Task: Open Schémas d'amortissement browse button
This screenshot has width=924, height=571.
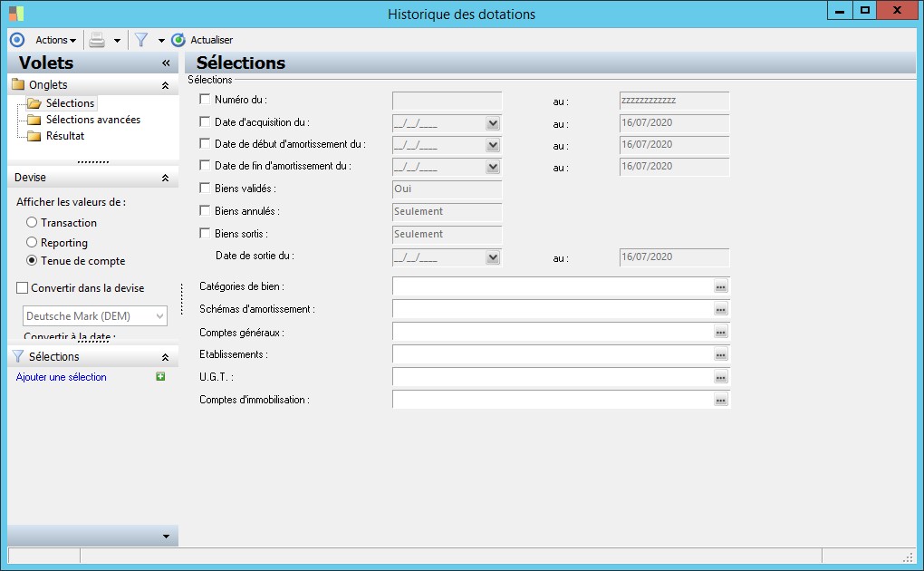Action: pos(721,309)
